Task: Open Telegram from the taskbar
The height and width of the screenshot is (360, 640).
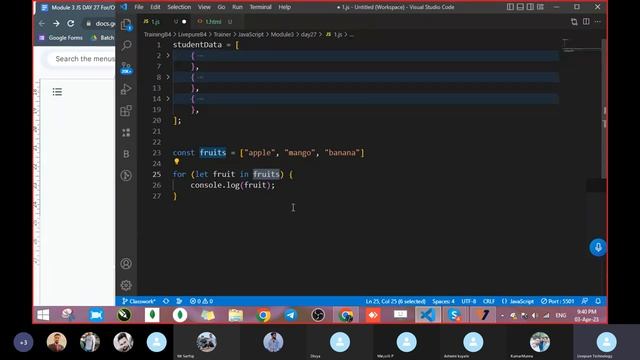Action: click(x=290, y=315)
